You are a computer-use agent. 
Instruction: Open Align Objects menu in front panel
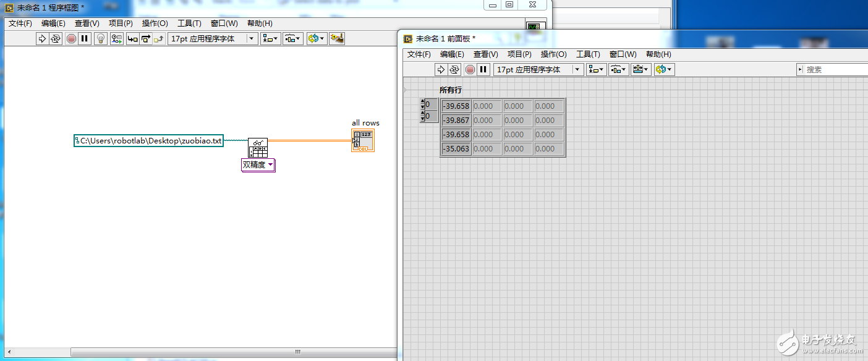click(596, 69)
